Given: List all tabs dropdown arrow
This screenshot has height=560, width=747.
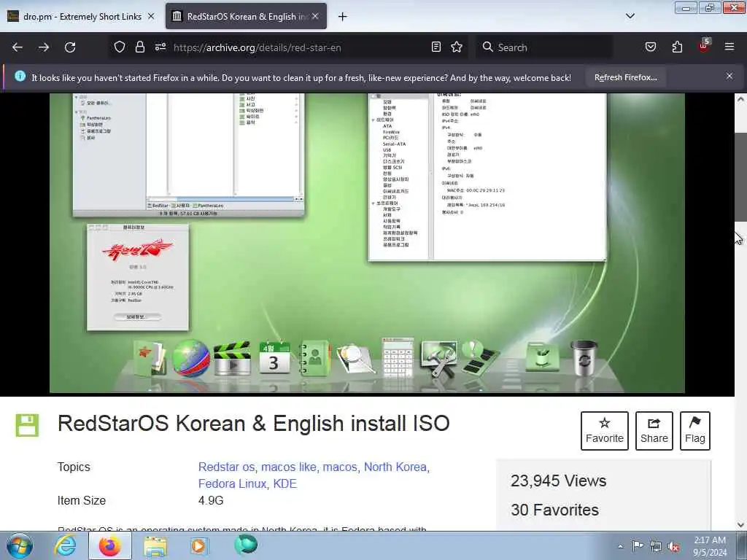Looking at the screenshot, I should coord(630,16).
